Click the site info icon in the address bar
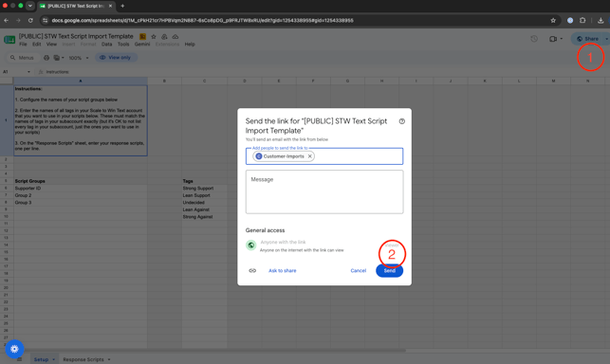This screenshot has width=610, height=364. (46, 20)
